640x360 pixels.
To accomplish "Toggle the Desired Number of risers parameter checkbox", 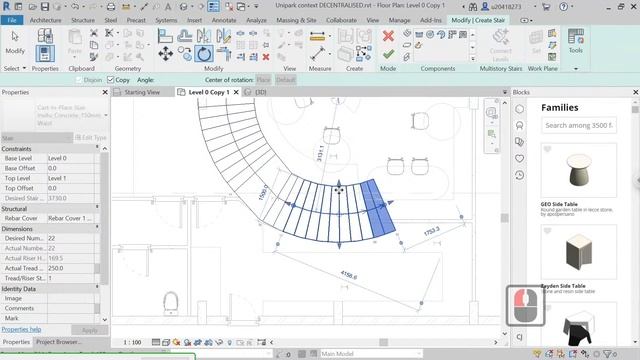I will pos(97,238).
